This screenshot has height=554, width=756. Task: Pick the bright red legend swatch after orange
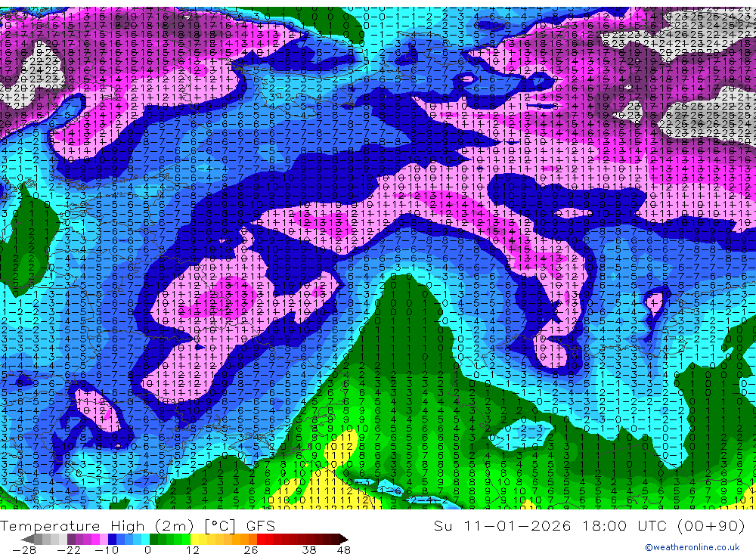point(262,539)
